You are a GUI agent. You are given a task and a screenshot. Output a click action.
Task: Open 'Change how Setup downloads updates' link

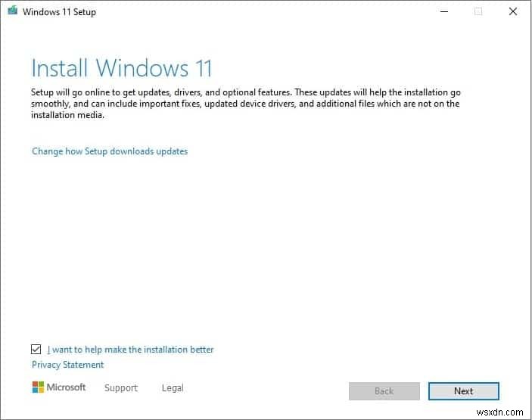[110, 151]
